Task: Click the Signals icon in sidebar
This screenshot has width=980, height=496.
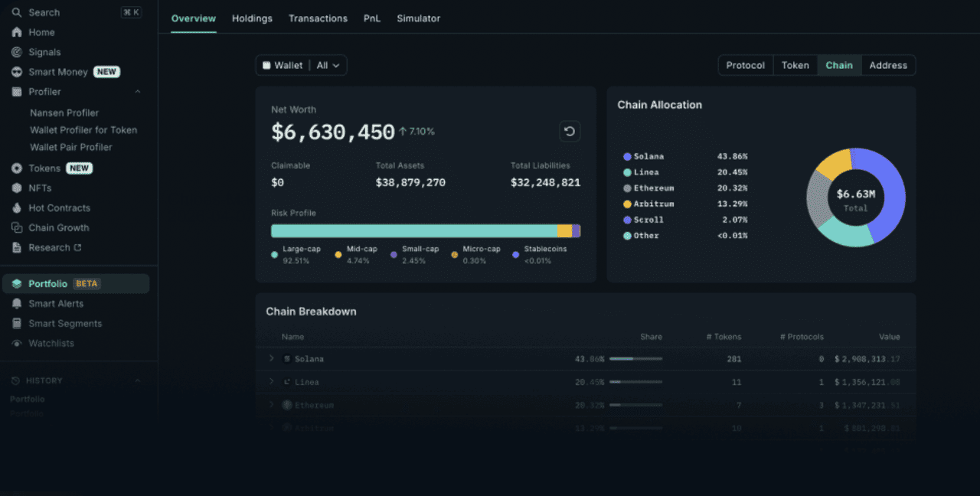Action: [x=17, y=52]
